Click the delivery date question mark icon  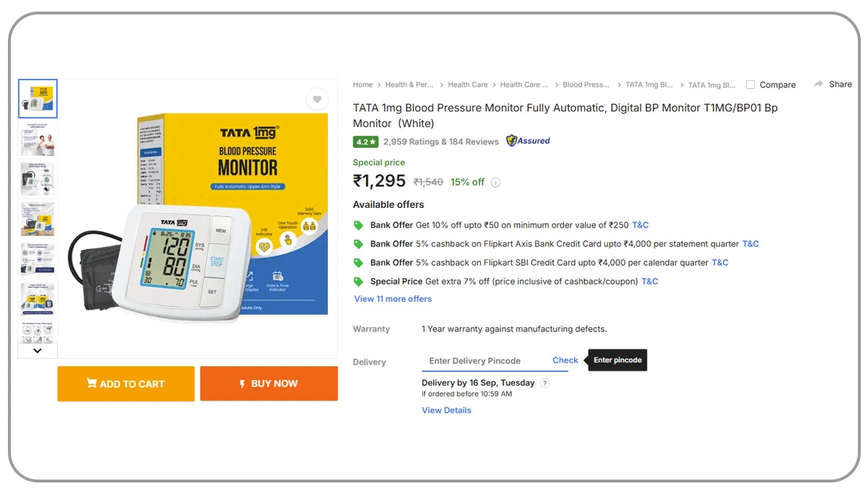pyautogui.click(x=545, y=383)
